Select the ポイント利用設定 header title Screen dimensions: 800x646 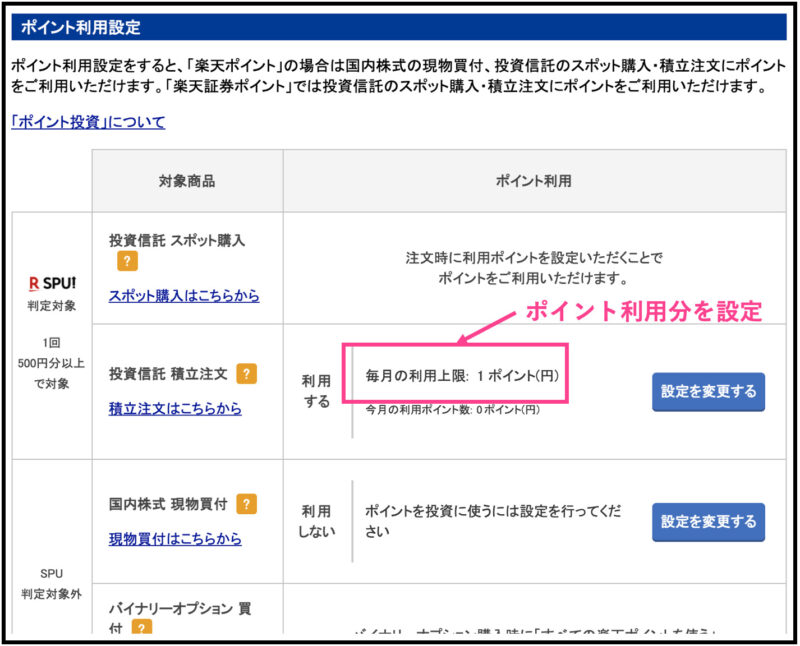[x=81, y=27]
